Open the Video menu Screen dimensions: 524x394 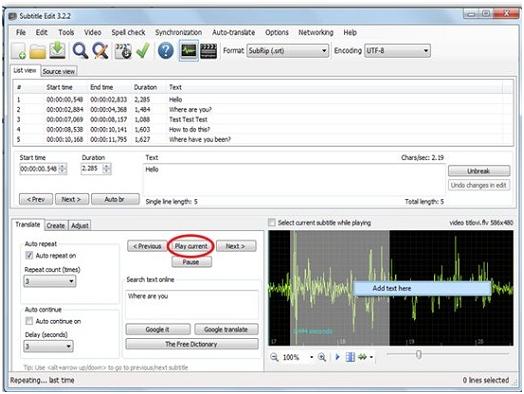(93, 32)
